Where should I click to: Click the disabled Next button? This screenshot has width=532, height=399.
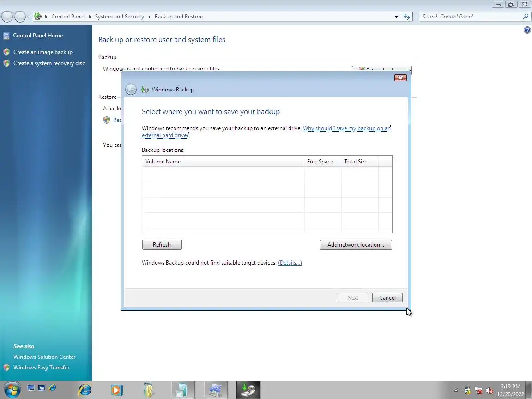[x=352, y=297]
